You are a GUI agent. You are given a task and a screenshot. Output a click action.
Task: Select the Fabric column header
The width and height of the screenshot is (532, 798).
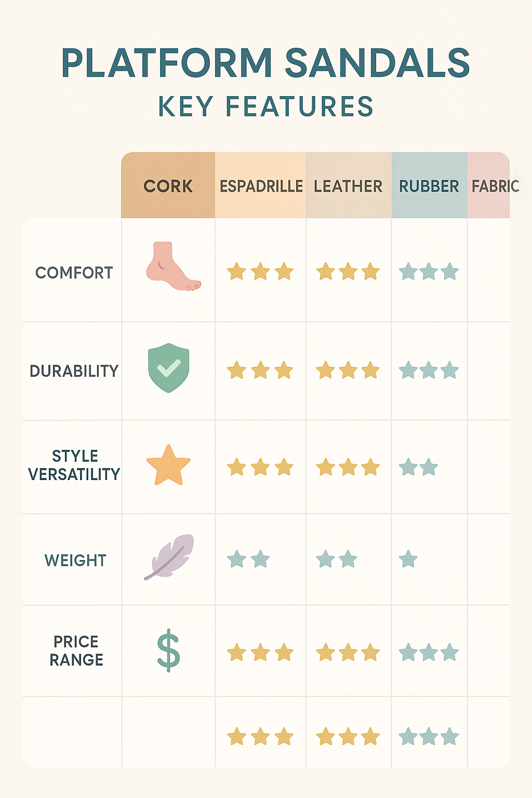[494, 186]
